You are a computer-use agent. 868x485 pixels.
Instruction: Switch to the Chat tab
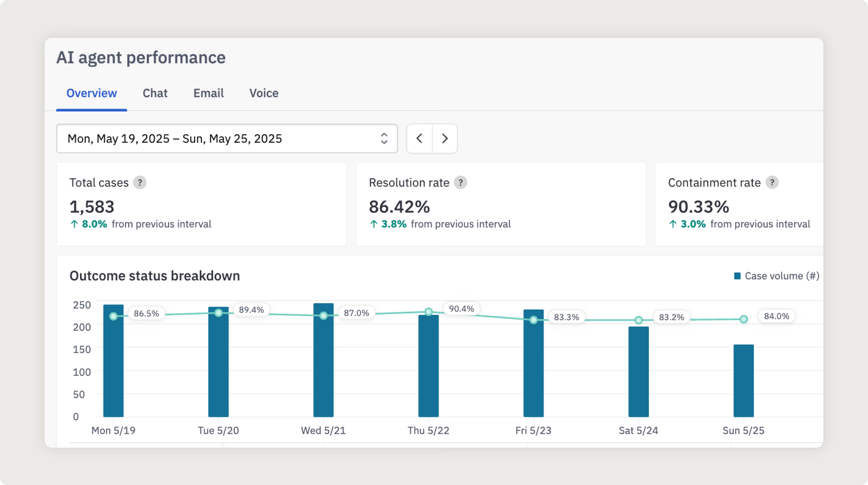point(155,93)
